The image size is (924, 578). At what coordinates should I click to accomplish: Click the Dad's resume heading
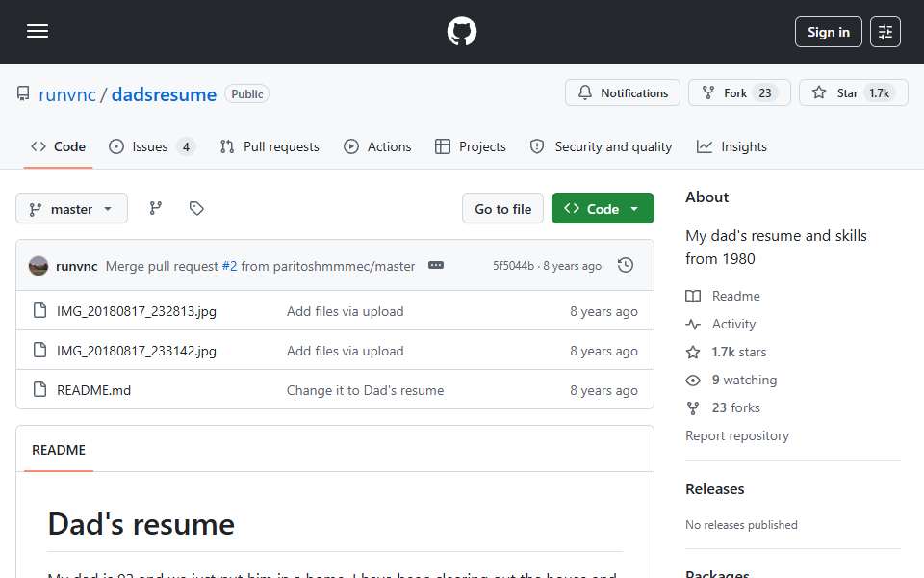coord(141,524)
